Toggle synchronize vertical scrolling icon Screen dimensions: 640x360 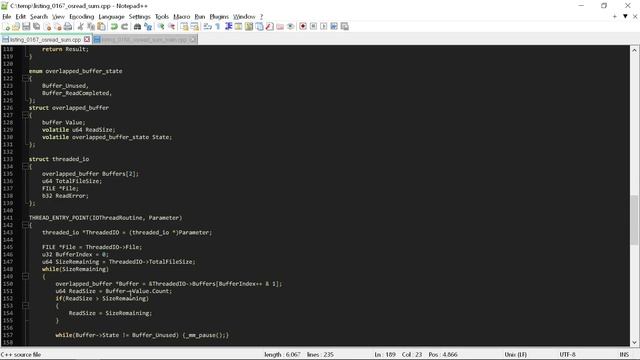click(184, 27)
